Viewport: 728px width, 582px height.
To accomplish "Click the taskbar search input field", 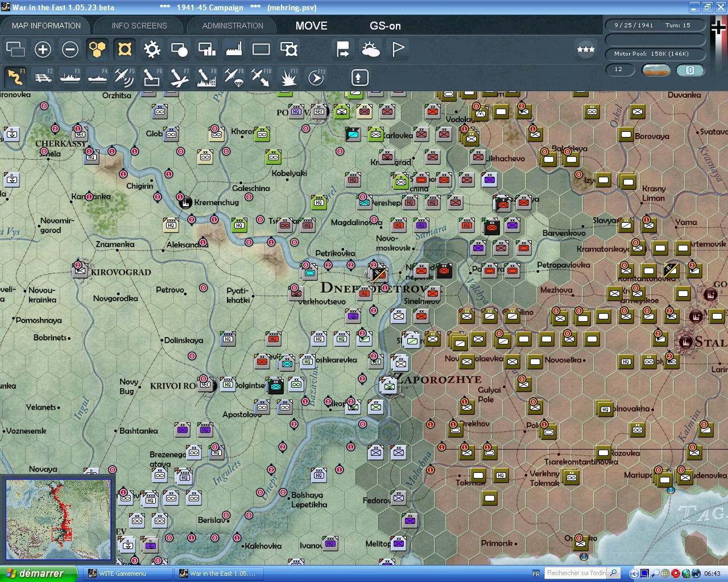I will pyautogui.click(x=576, y=573).
